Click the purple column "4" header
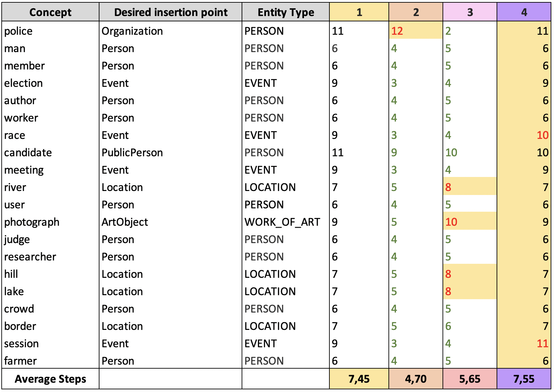554x392 pixels. [524, 12]
